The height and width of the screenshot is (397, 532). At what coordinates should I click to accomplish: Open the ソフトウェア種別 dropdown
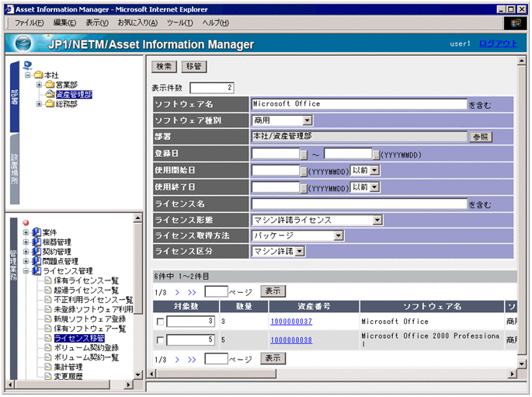pyautogui.click(x=308, y=120)
